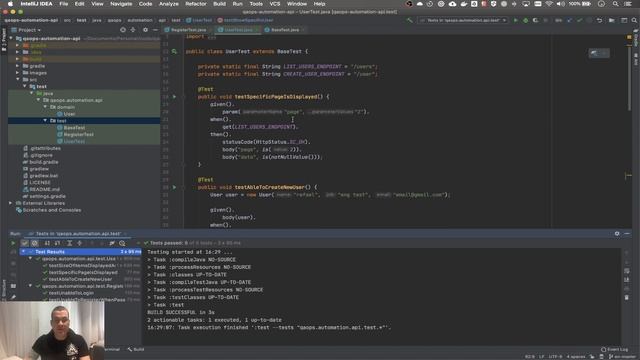Click the Build Project hammer icon
The width and height of the screenshot is (640, 360).
click(409, 20)
